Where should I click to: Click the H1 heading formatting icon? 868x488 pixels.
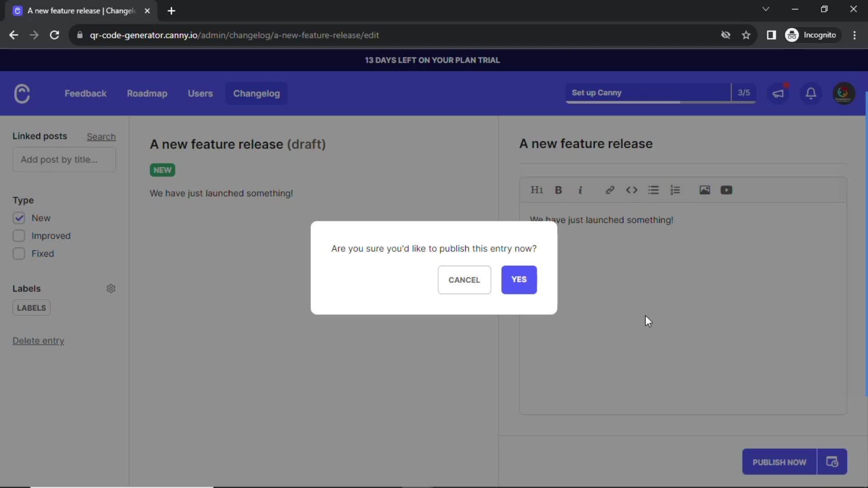coord(536,189)
